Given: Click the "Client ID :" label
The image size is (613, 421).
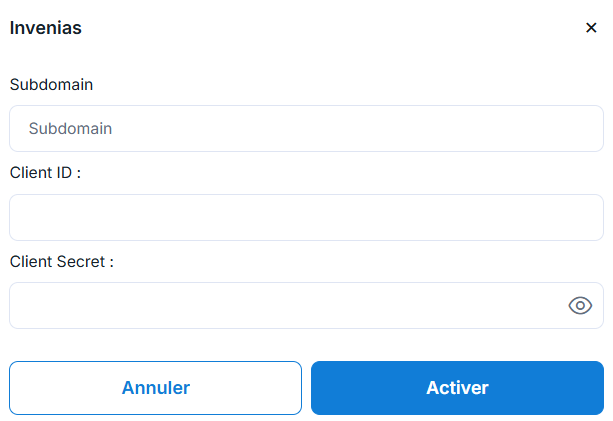Looking at the screenshot, I should click(45, 173).
